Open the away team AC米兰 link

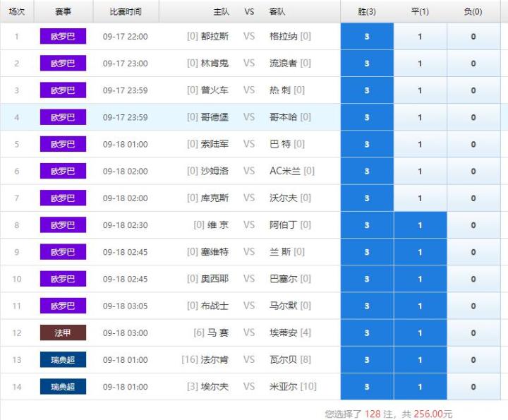pyautogui.click(x=285, y=171)
